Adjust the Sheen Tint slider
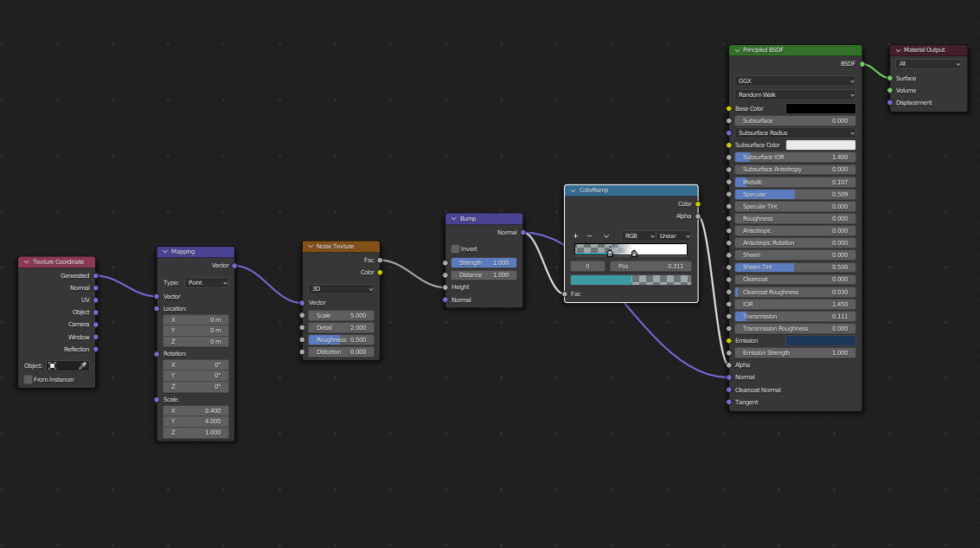 point(795,268)
